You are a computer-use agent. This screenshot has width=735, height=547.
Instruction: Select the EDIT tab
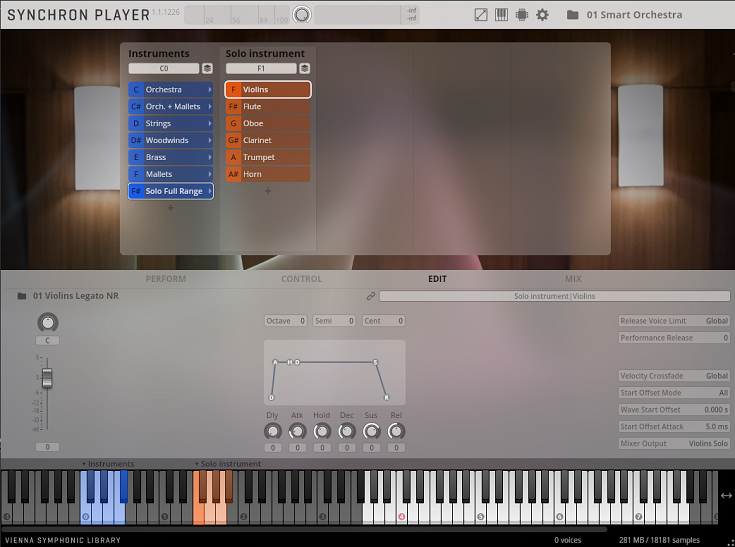[437, 279]
